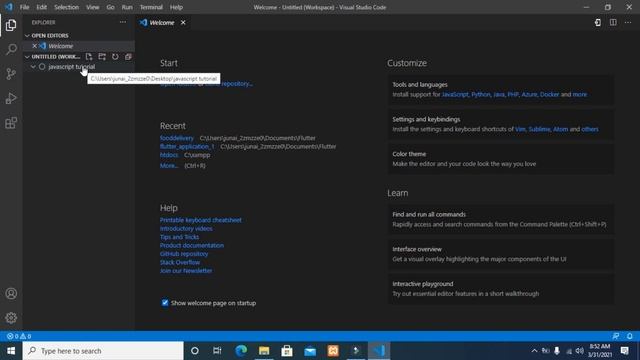
Task: Open the flutter_application_1 recent project
Action: (187, 147)
